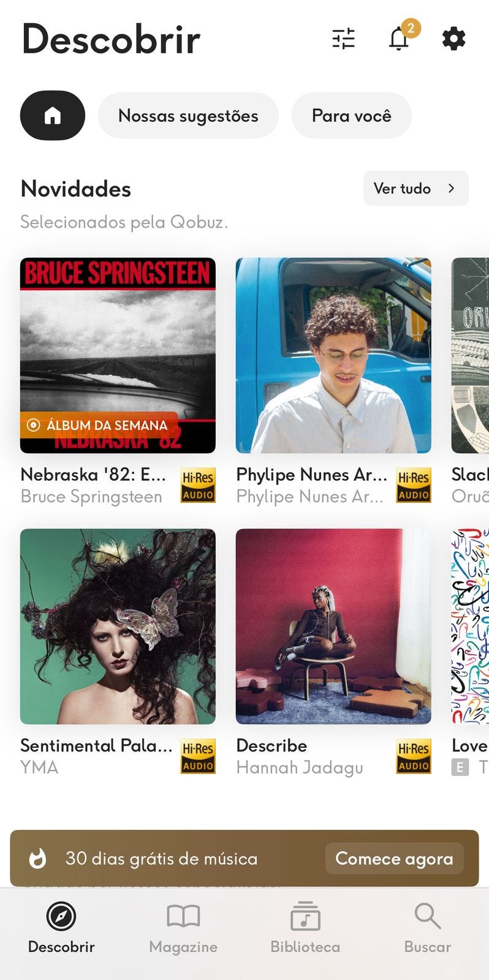489x980 pixels.
Task: Open the filter sliders icon
Action: click(343, 39)
